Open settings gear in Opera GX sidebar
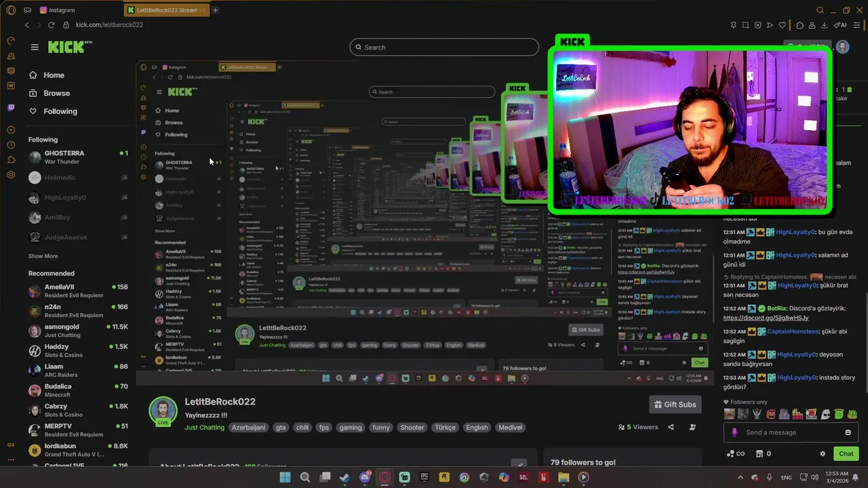868x488 pixels. [x=11, y=175]
